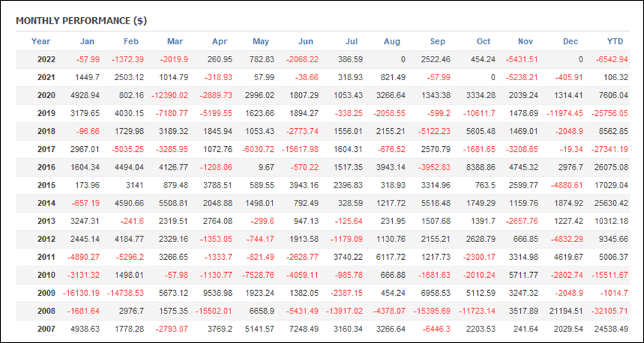Click October 2016 value 8388.86

coord(482,168)
